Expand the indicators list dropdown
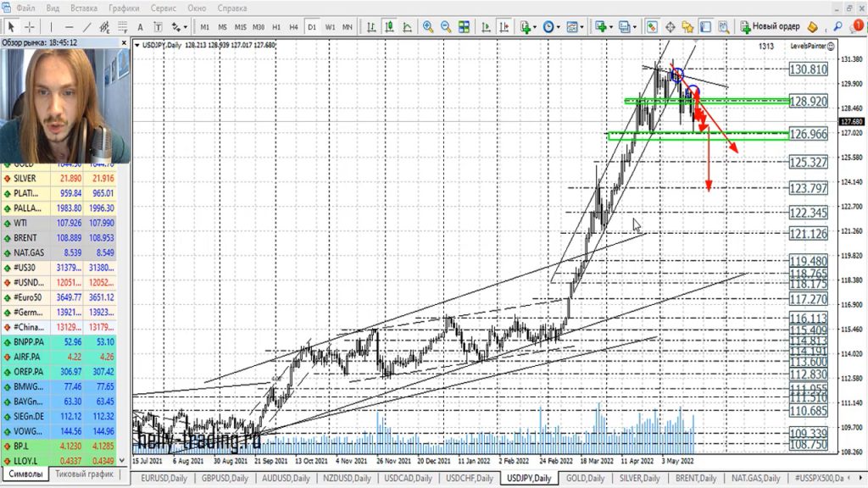The image size is (868, 488). tap(527, 27)
